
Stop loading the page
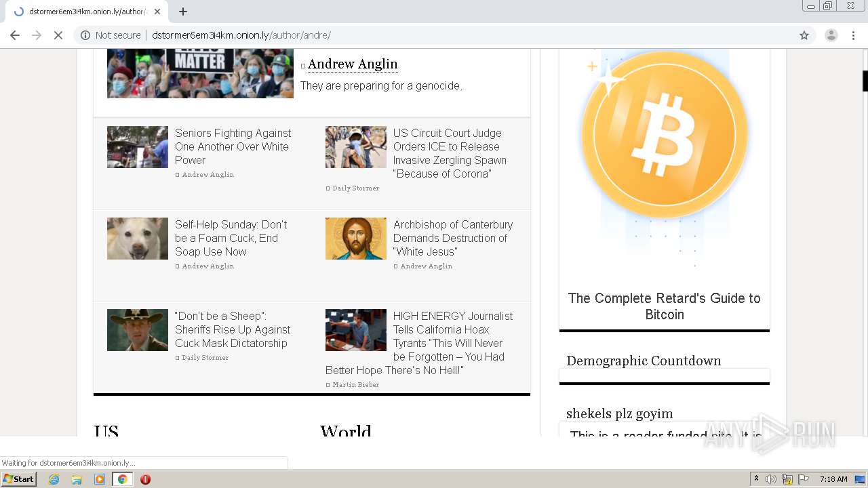(58, 35)
